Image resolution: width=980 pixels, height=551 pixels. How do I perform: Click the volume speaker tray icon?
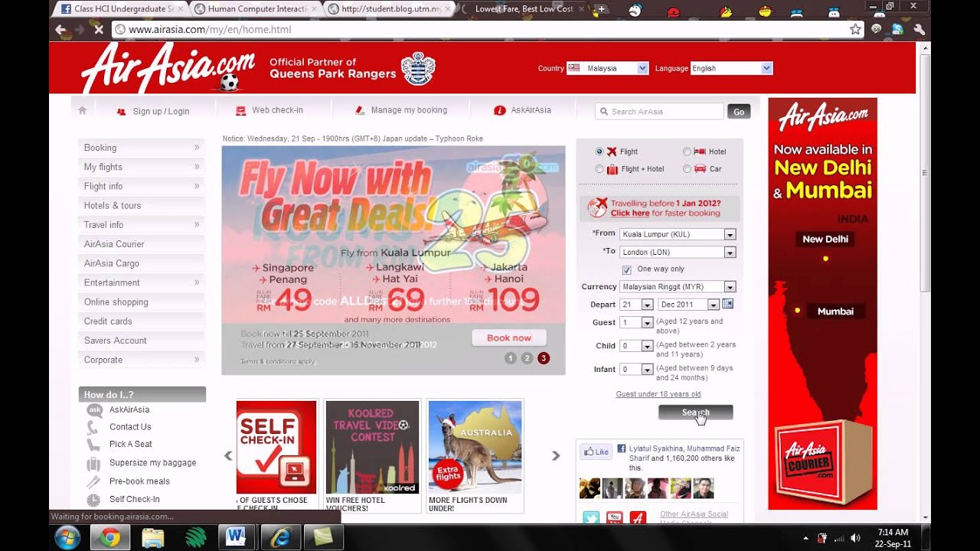pos(855,538)
